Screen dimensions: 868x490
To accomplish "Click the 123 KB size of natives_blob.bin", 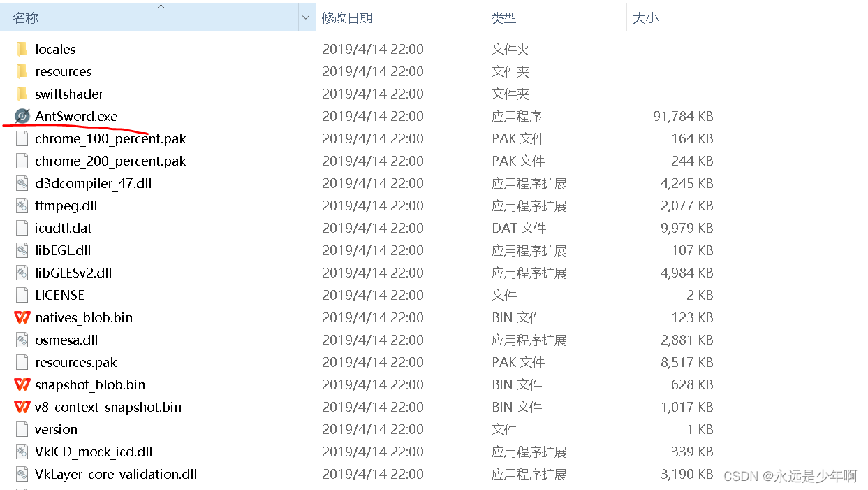I will coord(692,317).
